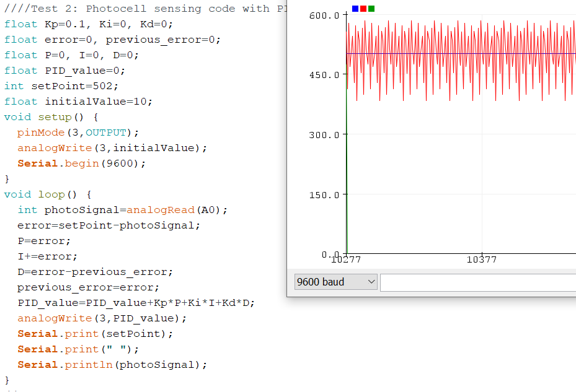Click the 10377 x-axis label

(x=481, y=260)
